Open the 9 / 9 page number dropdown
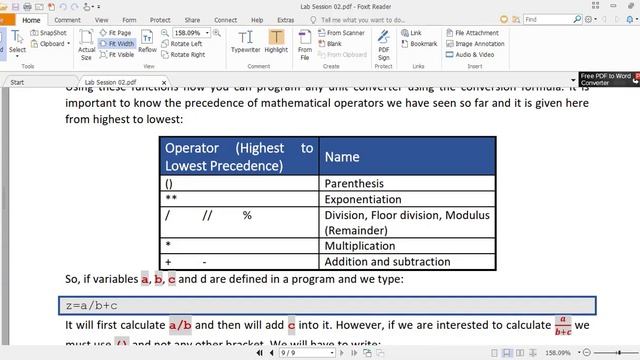This screenshot has width=640, height=360. 332,353
